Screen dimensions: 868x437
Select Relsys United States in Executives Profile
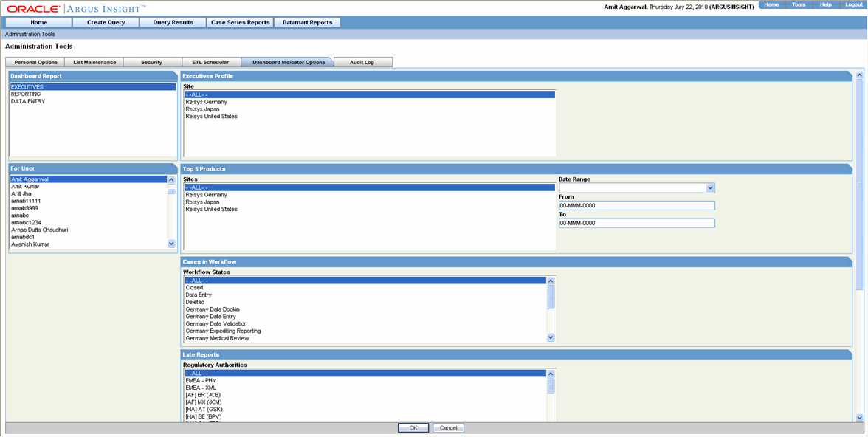pyautogui.click(x=370, y=117)
